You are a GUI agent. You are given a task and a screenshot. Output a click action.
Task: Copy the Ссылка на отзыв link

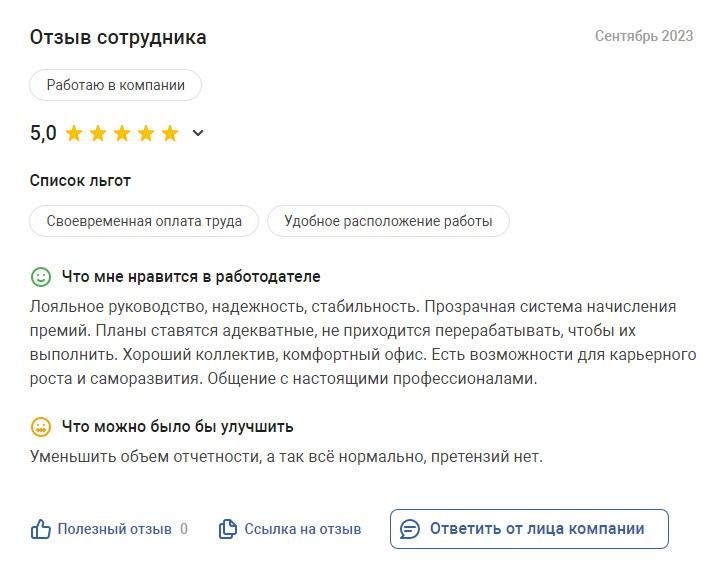click(x=303, y=529)
